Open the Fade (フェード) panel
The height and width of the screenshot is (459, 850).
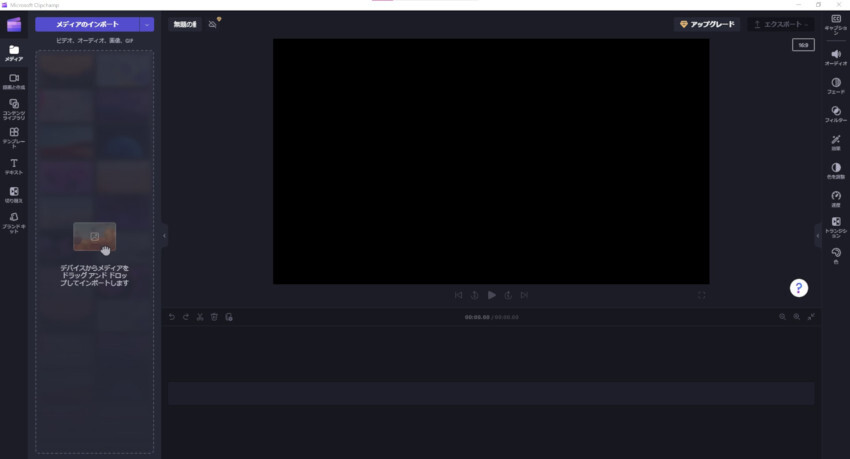point(836,85)
